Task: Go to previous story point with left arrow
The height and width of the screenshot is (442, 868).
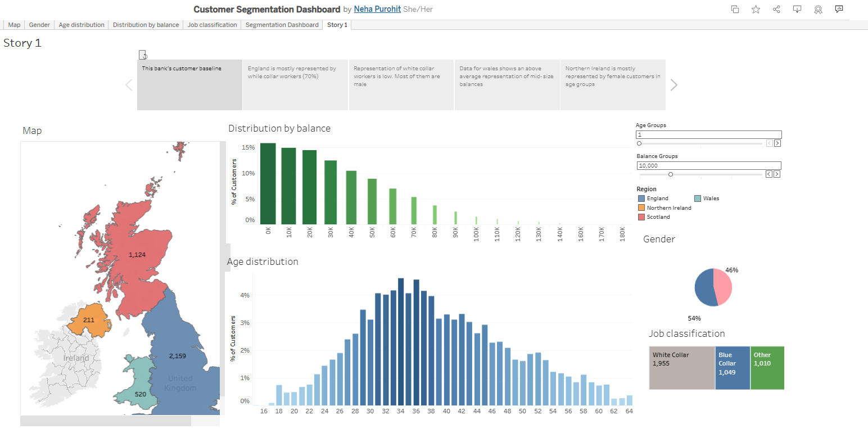Action: point(129,85)
